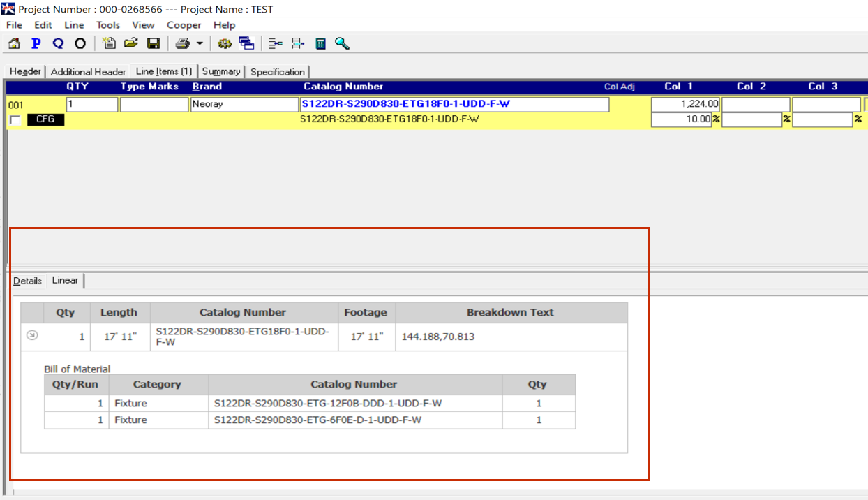868x500 pixels.
Task: Click the Col 1 price field 1,224.00
Action: tap(685, 104)
